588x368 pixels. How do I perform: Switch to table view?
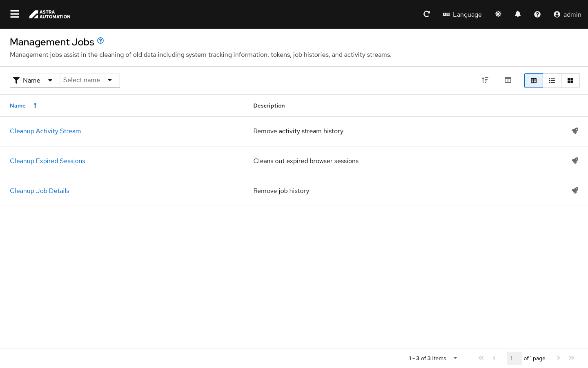(x=534, y=81)
